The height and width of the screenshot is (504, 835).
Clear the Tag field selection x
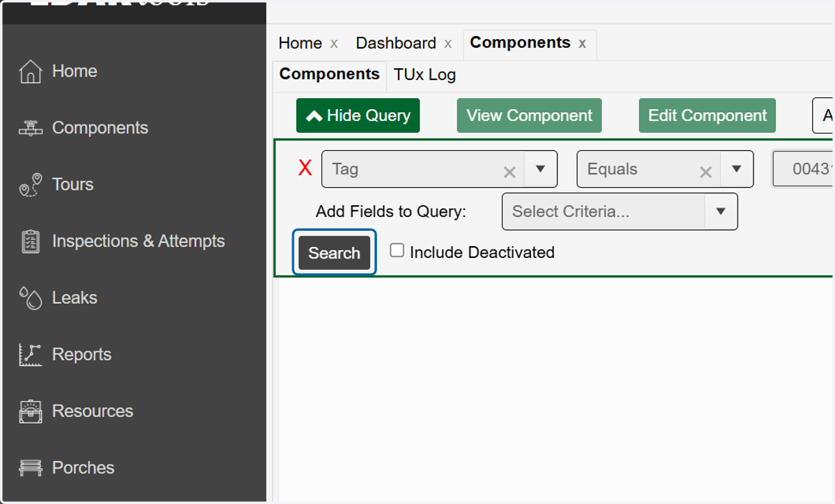pyautogui.click(x=509, y=172)
